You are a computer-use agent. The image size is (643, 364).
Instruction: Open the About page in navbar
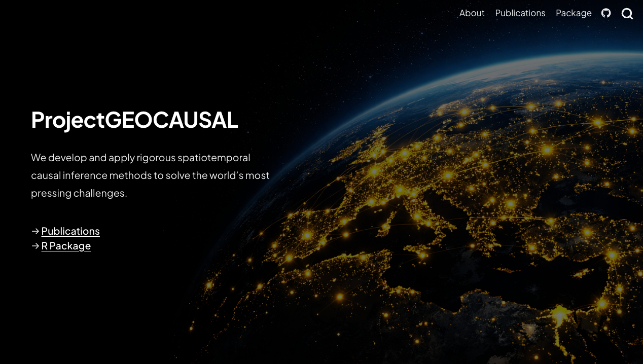472,13
